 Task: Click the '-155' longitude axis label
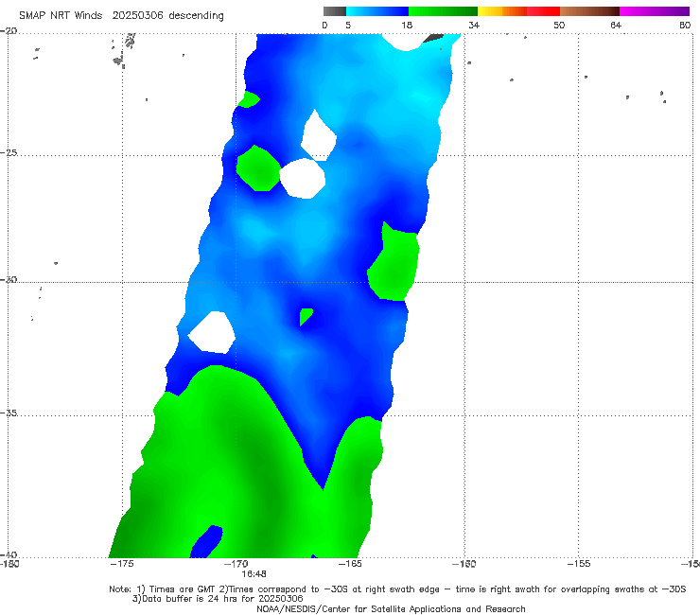click(579, 564)
